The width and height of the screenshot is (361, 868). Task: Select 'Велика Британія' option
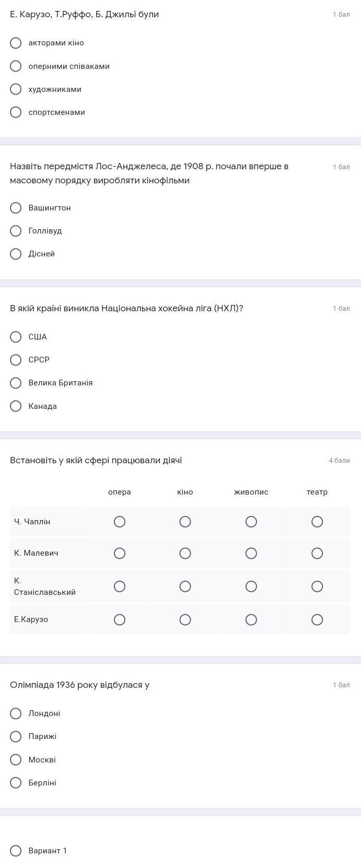16,383
